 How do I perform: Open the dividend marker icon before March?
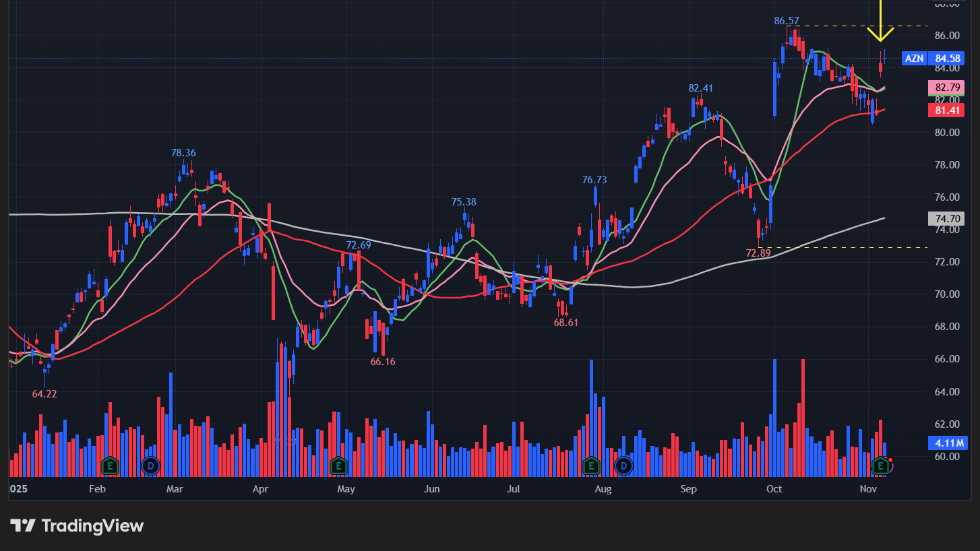click(x=150, y=465)
